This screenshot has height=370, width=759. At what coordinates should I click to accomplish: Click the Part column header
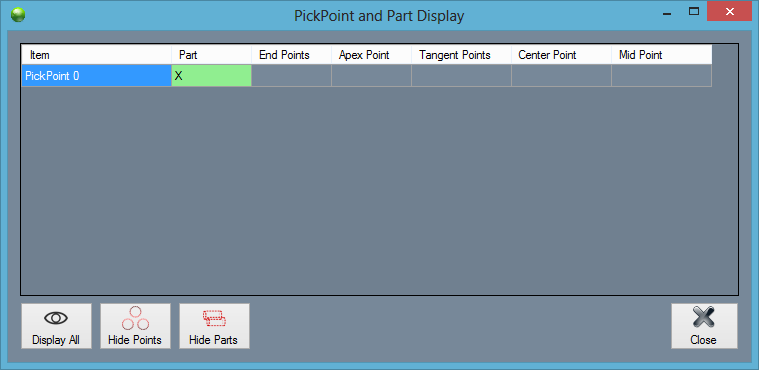[x=212, y=55]
